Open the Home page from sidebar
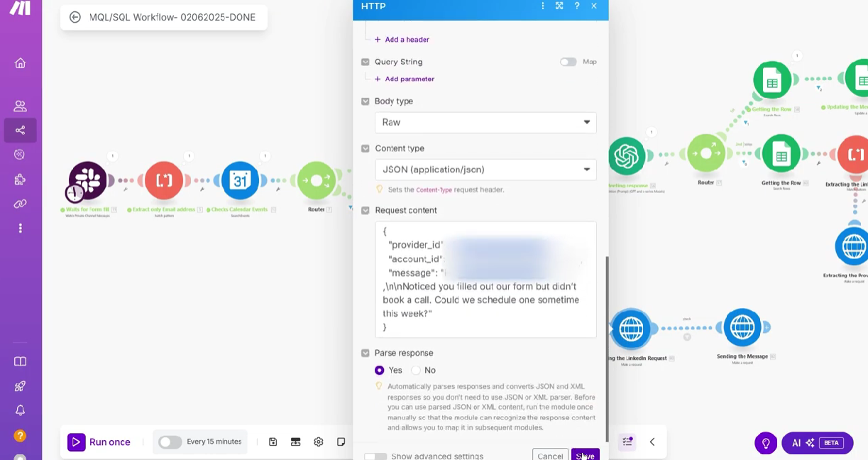868x460 pixels. (20, 63)
